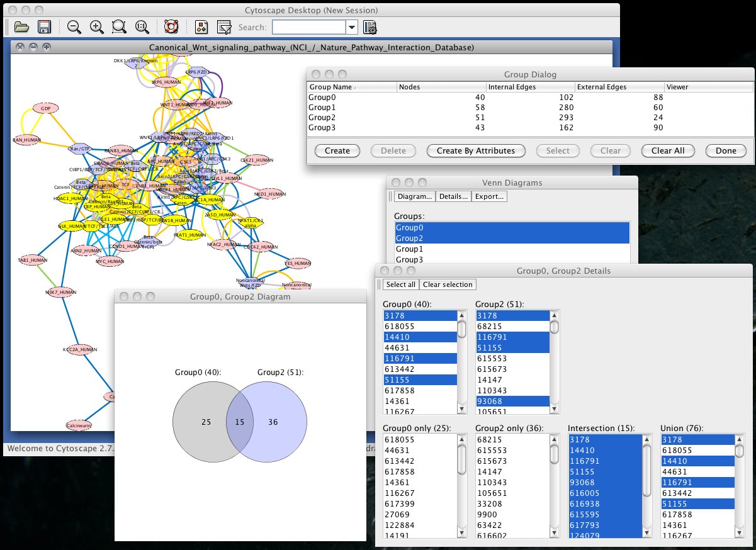Open the VizMapper toolbar icon
The width and height of the screenshot is (756, 550).
click(x=201, y=27)
